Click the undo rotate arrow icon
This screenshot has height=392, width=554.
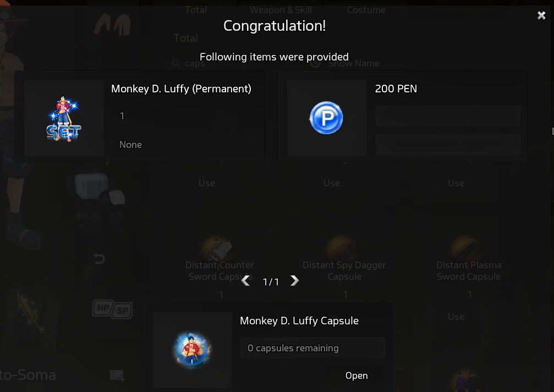99,259
